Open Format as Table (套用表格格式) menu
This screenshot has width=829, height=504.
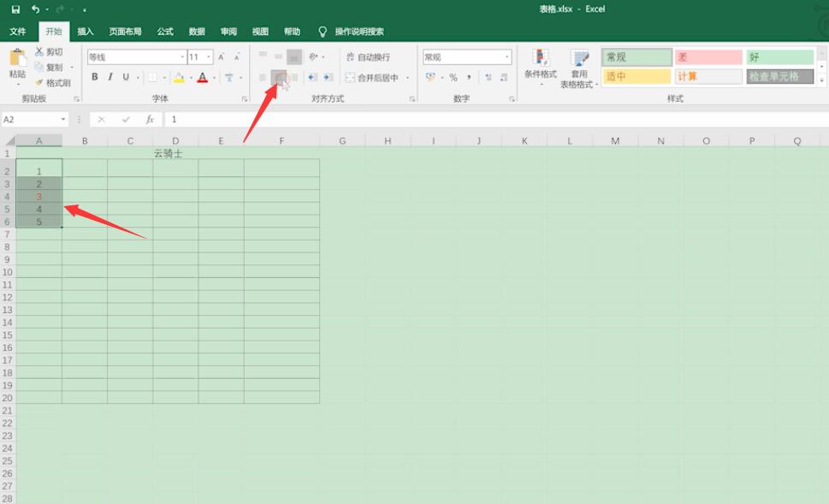(578, 68)
